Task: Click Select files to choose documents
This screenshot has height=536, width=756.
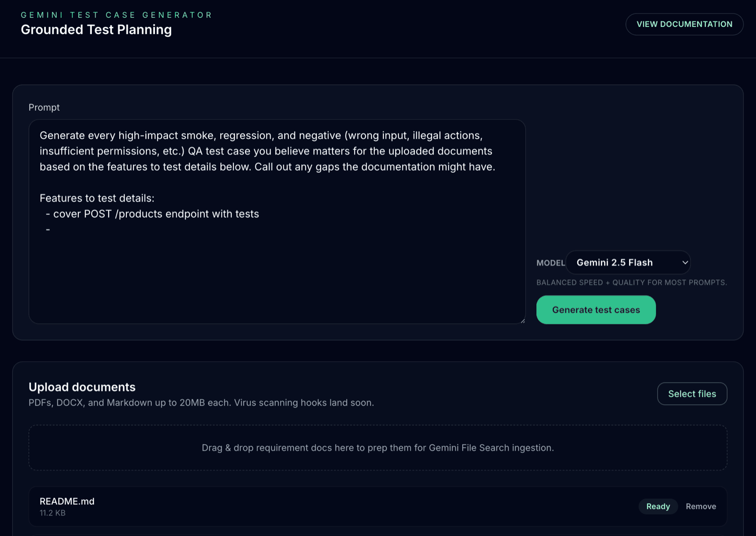Action: pos(692,393)
